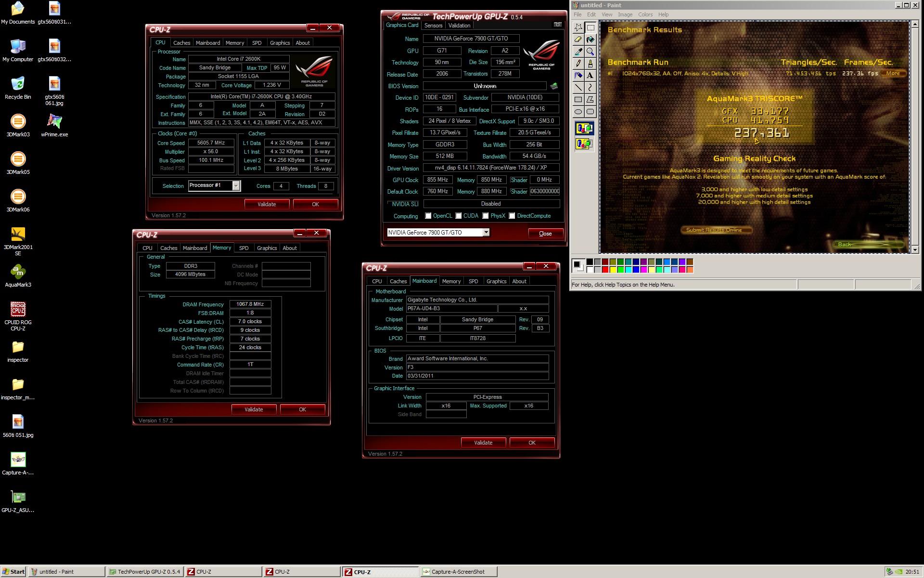Click Validate in the CPU tab CPU-Z window

267,204
